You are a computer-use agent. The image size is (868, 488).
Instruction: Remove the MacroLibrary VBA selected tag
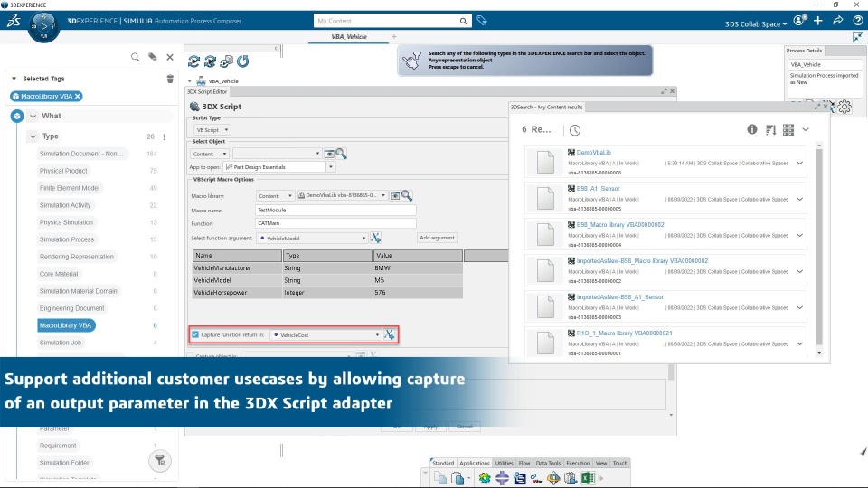[x=78, y=97]
